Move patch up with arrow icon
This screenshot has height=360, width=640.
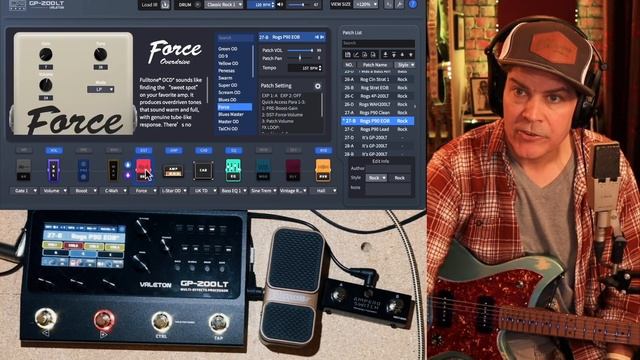402,55
